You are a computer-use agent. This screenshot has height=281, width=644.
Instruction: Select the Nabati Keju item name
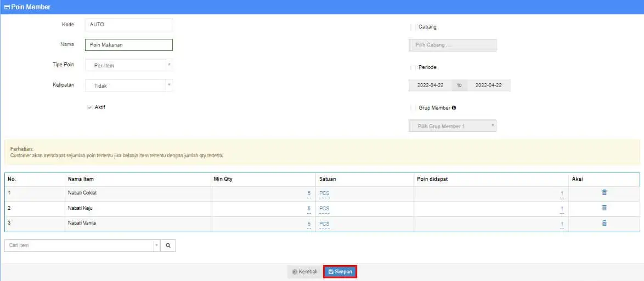[x=80, y=208]
